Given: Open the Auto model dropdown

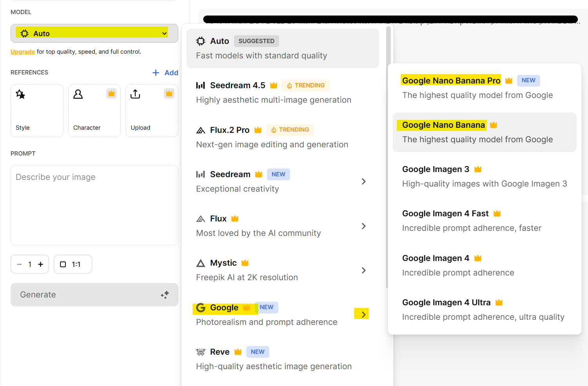Looking at the screenshot, I should [94, 33].
